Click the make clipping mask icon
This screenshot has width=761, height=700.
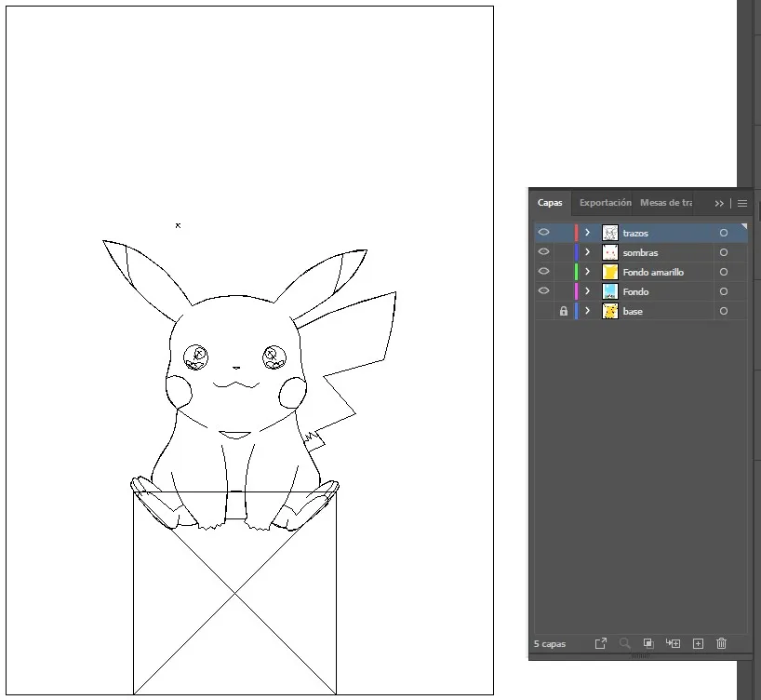648,643
